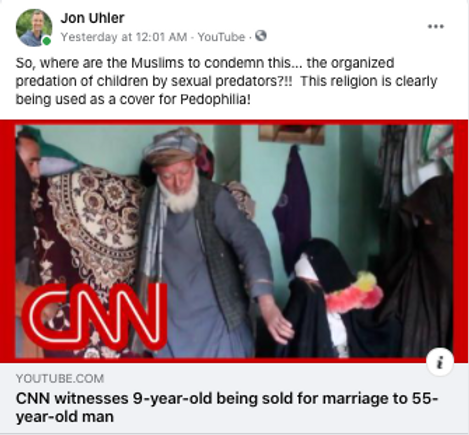The image size is (469, 435).
Task: Open the CNN video thumbnail
Action: tap(234, 241)
